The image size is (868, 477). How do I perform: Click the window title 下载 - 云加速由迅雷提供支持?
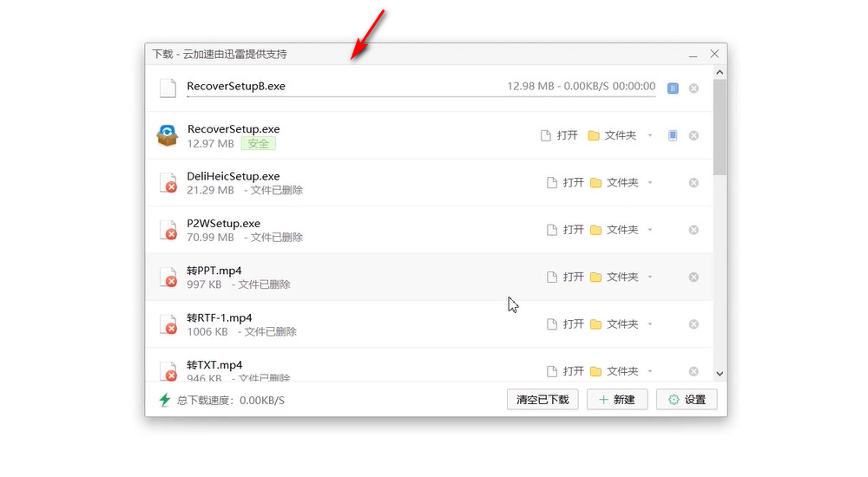click(x=220, y=55)
